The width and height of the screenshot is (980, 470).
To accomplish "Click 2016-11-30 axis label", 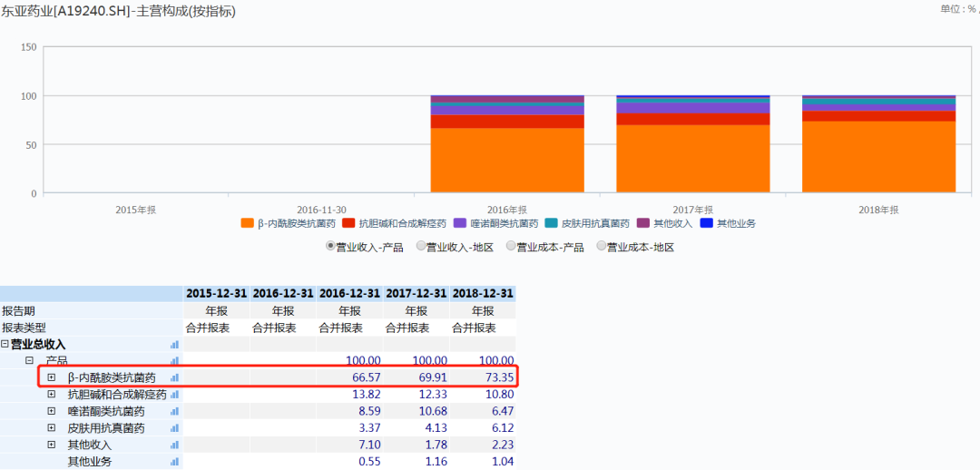I will point(321,210).
